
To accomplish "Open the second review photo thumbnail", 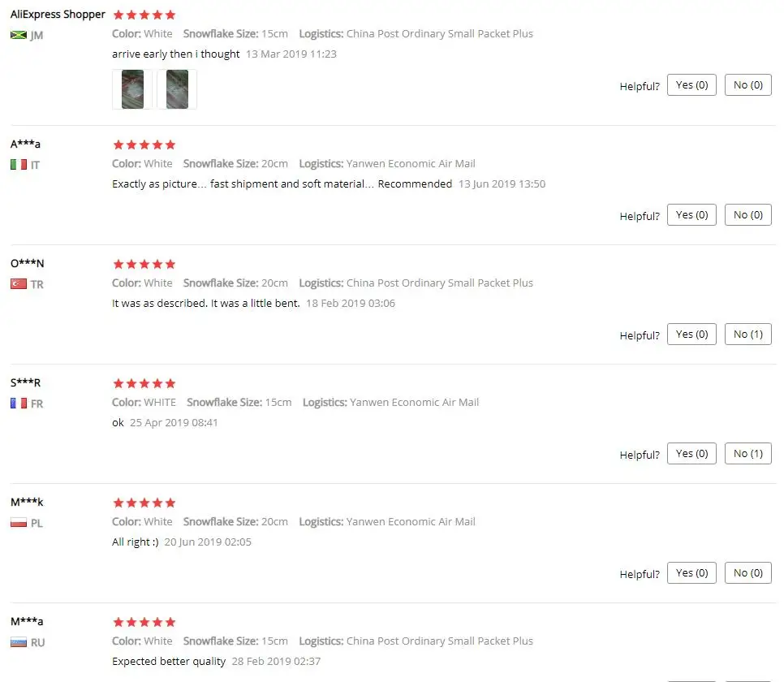I will click(x=177, y=89).
